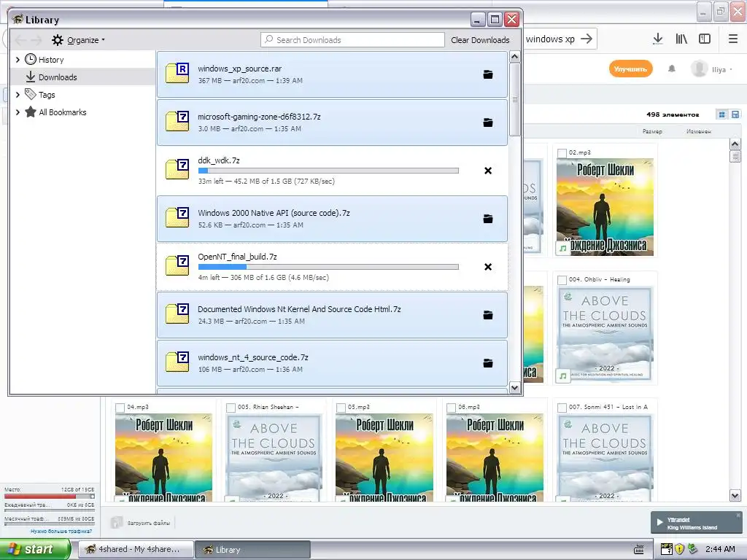
Task: Click Library downloads scrollbar up arrow
Action: coord(514,57)
